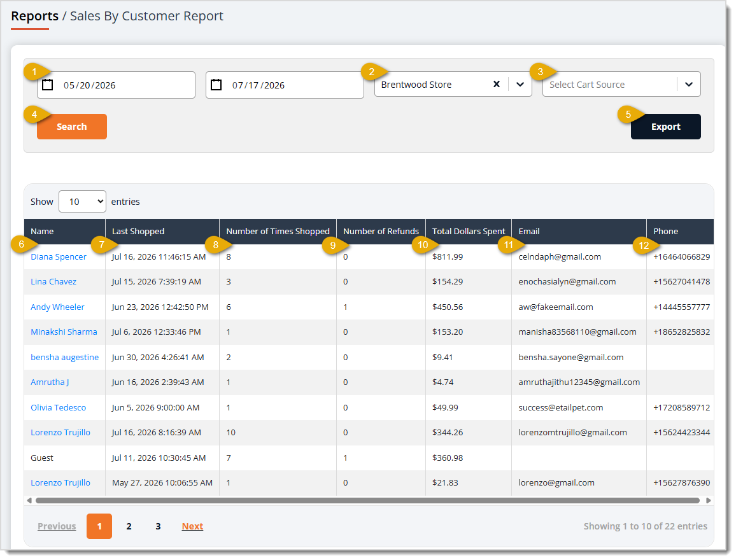
Task: Click the table's horizontal scrollbar thumb
Action: [367, 500]
